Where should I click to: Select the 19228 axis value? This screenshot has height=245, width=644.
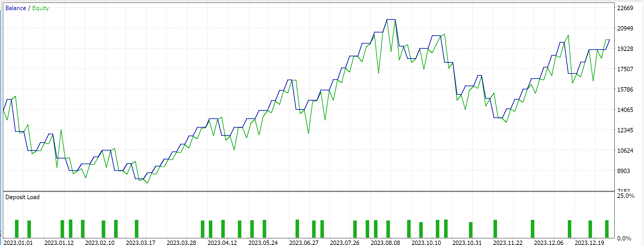pos(625,49)
